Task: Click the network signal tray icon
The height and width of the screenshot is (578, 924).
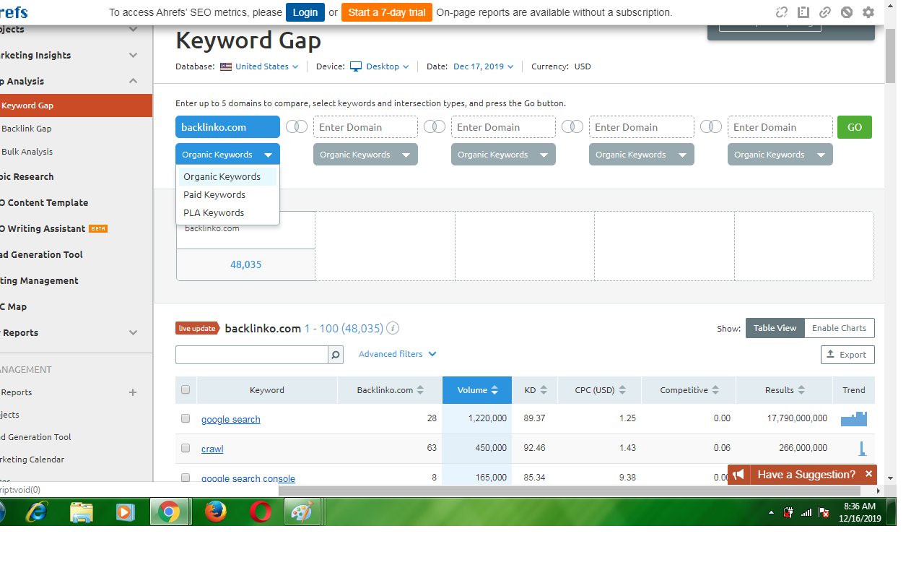Action: coord(806,512)
